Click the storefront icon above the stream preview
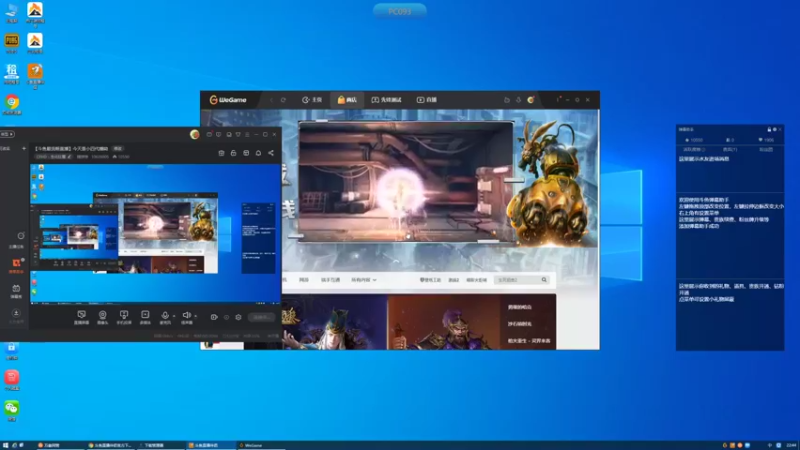 tap(246, 153)
